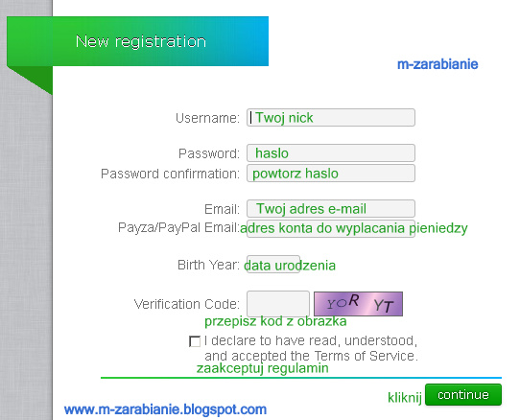Click the New registration banner header

tap(137, 41)
